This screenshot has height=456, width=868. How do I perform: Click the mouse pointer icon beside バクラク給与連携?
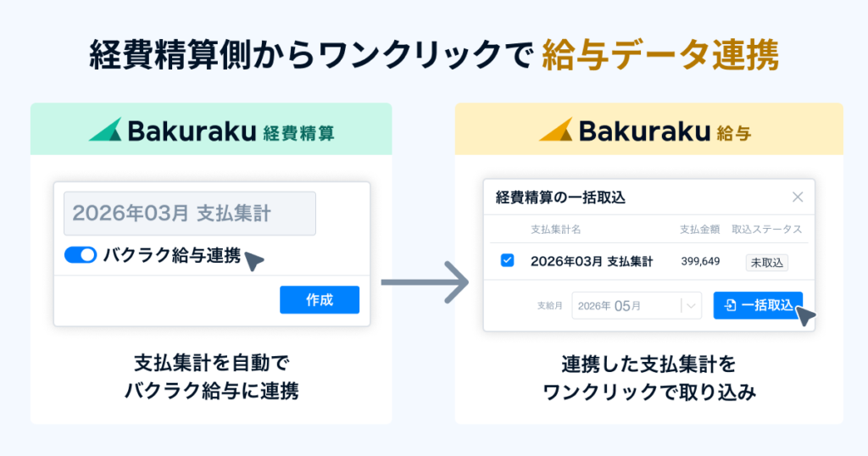tap(253, 261)
